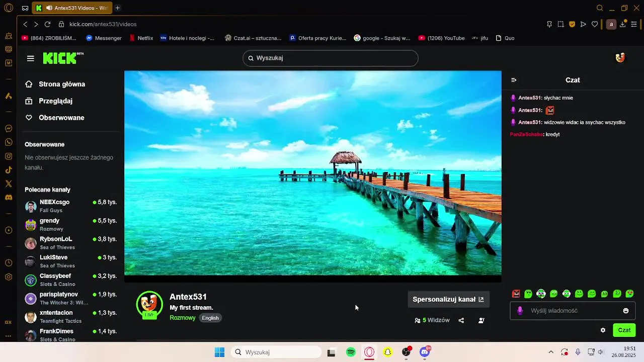Show hidden system tray icons
This screenshot has width=644, height=362.
pos(551,352)
